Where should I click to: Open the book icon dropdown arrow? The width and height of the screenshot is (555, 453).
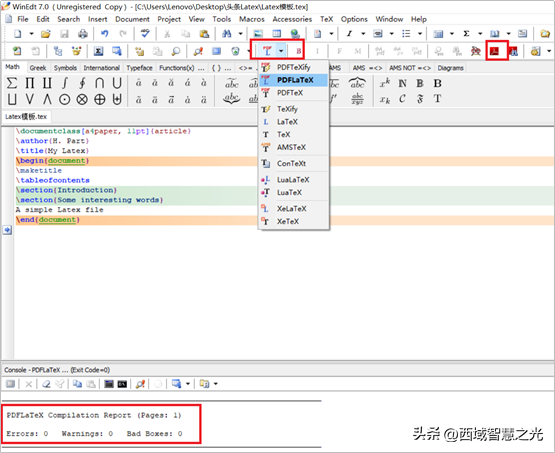(x=508, y=34)
